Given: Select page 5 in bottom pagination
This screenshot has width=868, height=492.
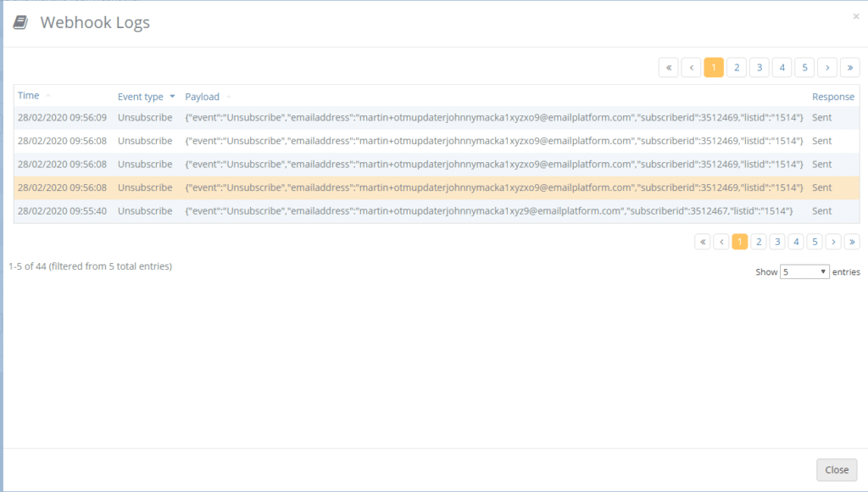Looking at the screenshot, I should 815,242.
